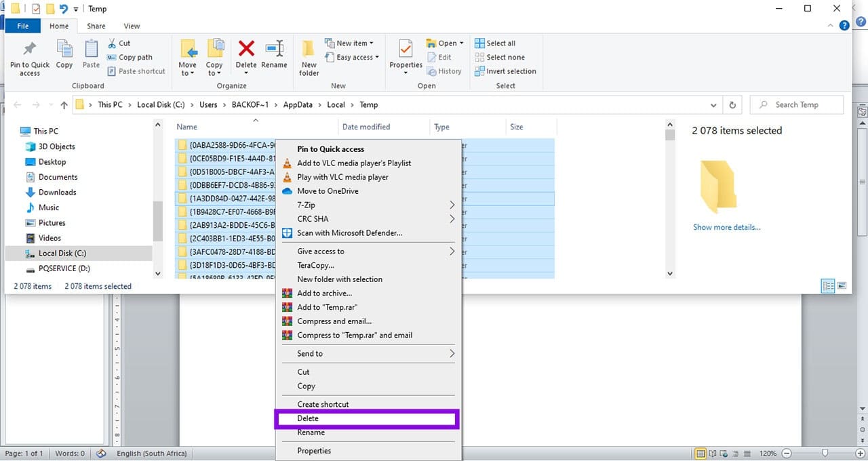Click the Paste icon in the ribbon
This screenshot has height=461, width=868.
(91, 55)
